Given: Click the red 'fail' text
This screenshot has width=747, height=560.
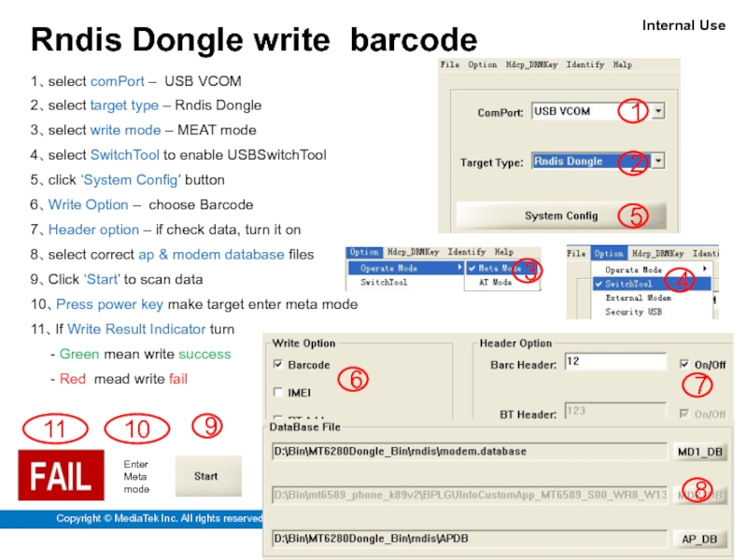Looking at the screenshot, I should pos(178,379).
